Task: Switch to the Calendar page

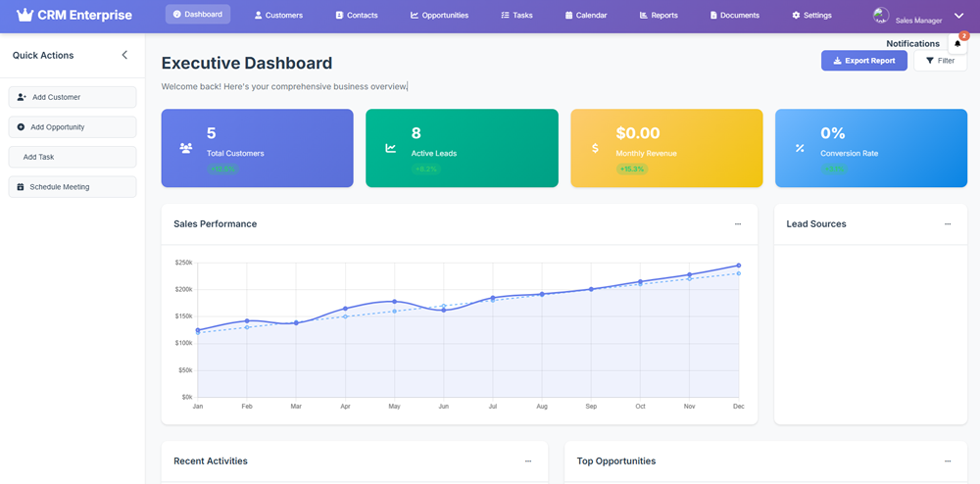Action: 586,16
